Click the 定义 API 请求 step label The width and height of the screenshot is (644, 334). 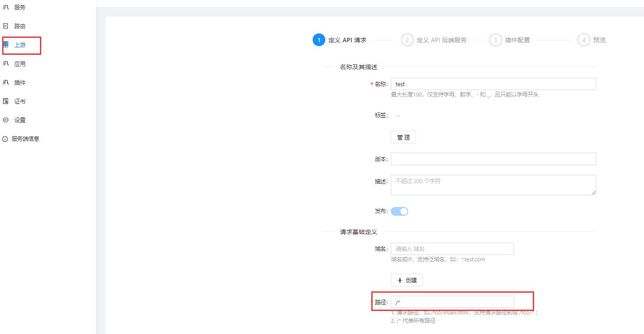tap(347, 40)
